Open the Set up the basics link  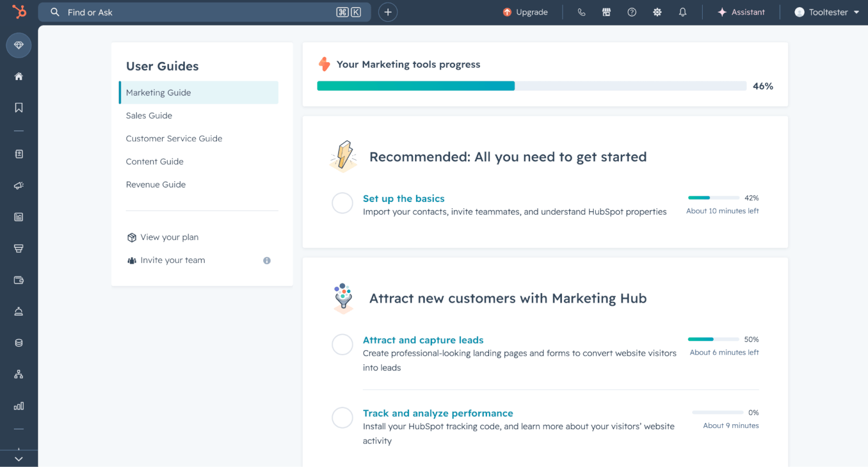pyautogui.click(x=403, y=198)
